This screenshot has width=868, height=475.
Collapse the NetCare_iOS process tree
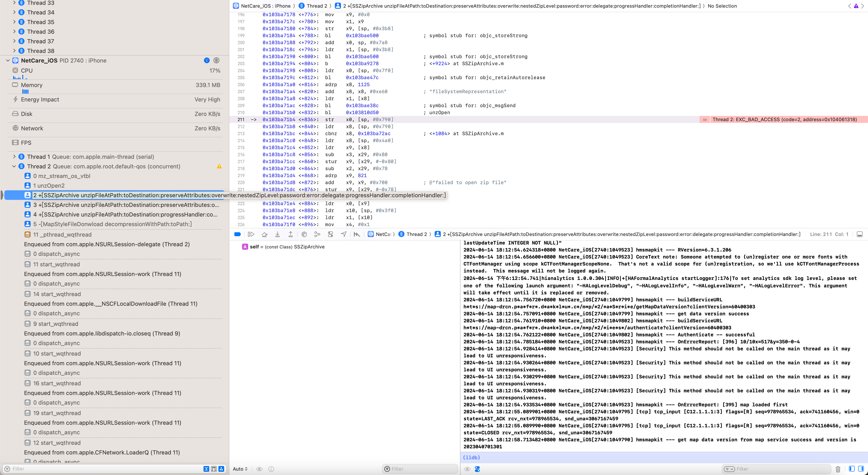[x=8, y=61]
